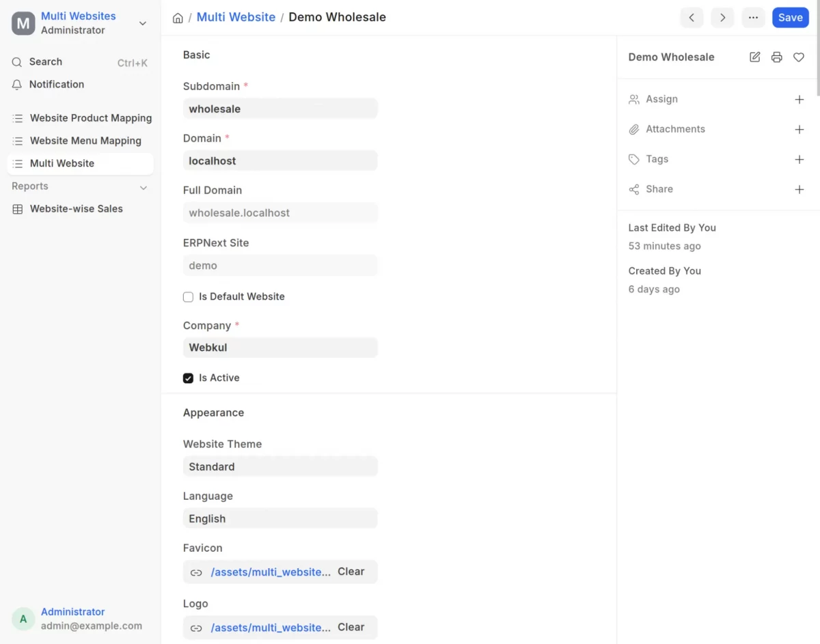Collapse the Reports section chevron
Image resolution: width=820 pixels, height=644 pixels.
click(x=143, y=187)
